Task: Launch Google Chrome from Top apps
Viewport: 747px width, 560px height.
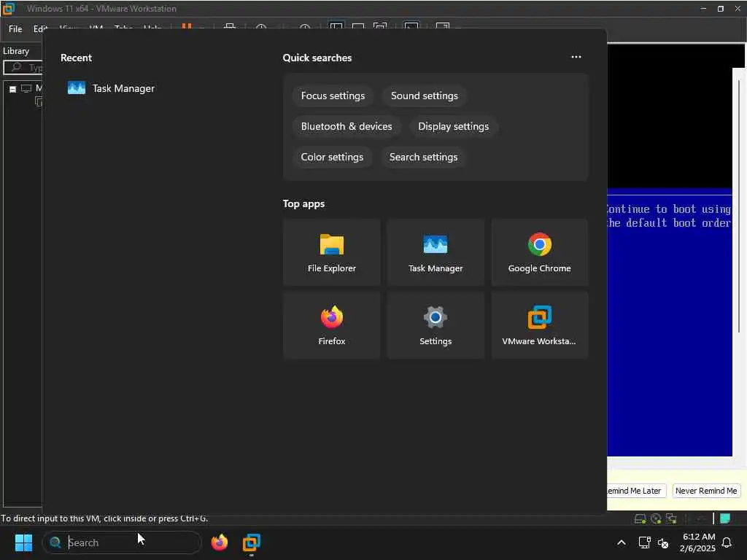Action: tap(539, 252)
